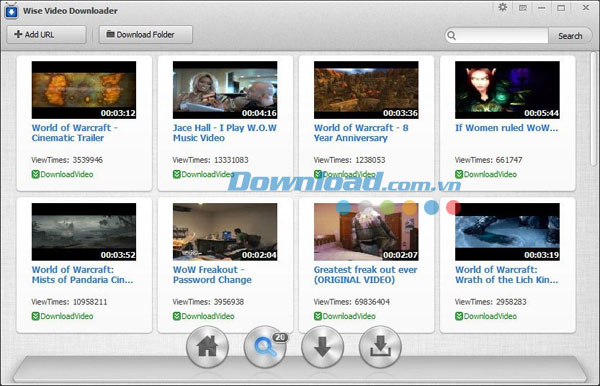Open Greatest freak out ever thumbnail

click(x=366, y=232)
